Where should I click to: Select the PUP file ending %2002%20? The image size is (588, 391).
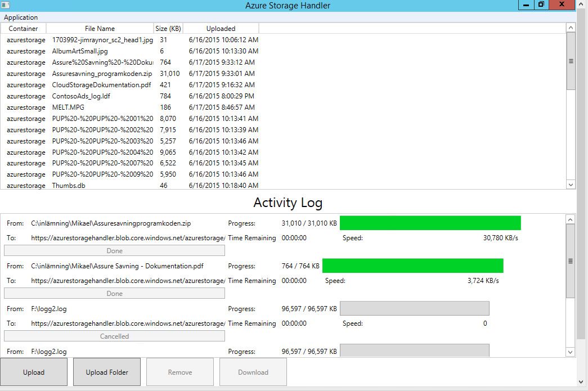102,130
